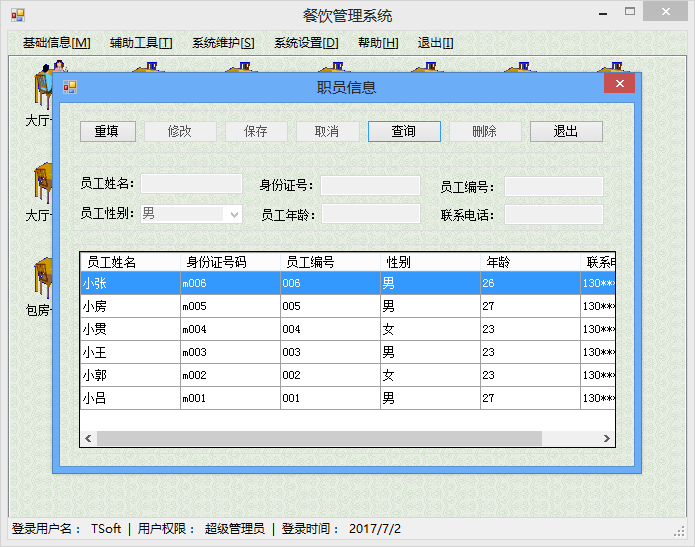Image resolution: width=695 pixels, height=547 pixels.
Task: Select the first 大厅 table icon
Action: tap(43, 86)
